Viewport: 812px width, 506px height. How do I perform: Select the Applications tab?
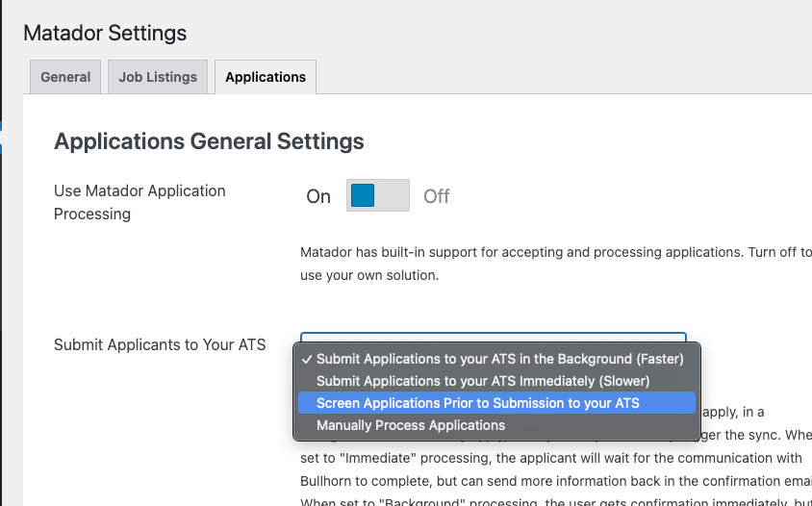coord(266,77)
